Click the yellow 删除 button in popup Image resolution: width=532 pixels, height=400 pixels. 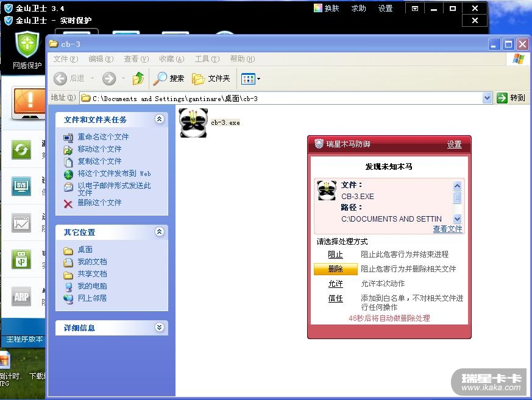pos(335,269)
